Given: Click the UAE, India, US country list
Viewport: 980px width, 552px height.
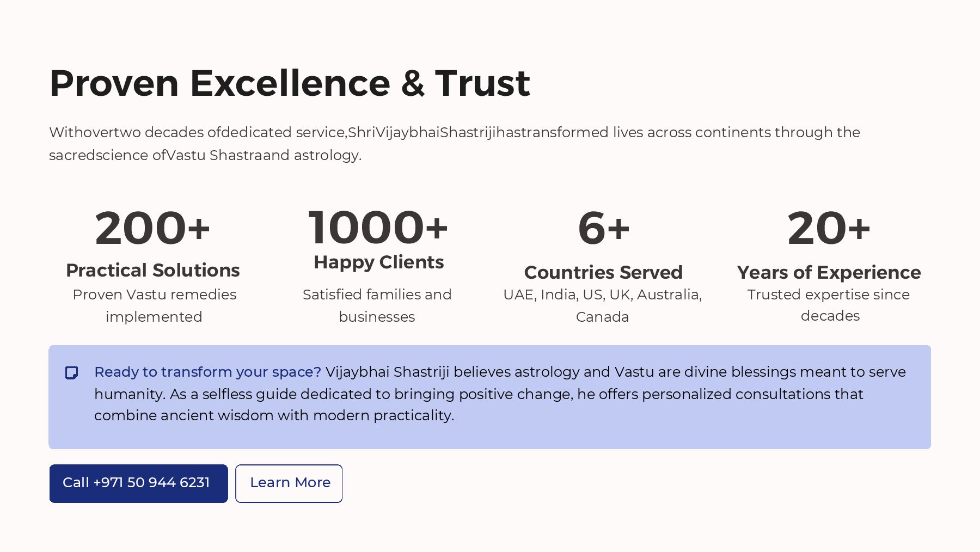Looking at the screenshot, I should click(x=602, y=305).
